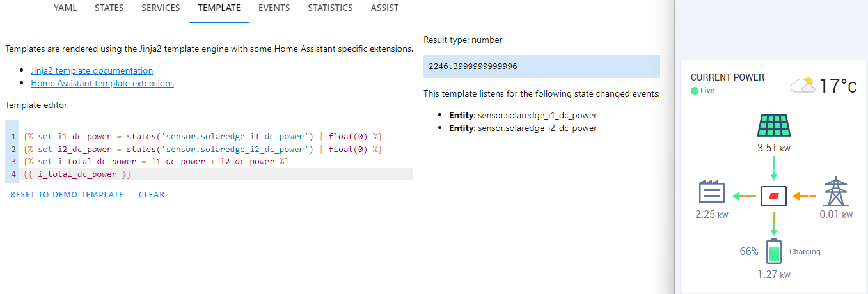
Task: Click the arrow from inverter to battery
Action: pyautogui.click(x=773, y=222)
